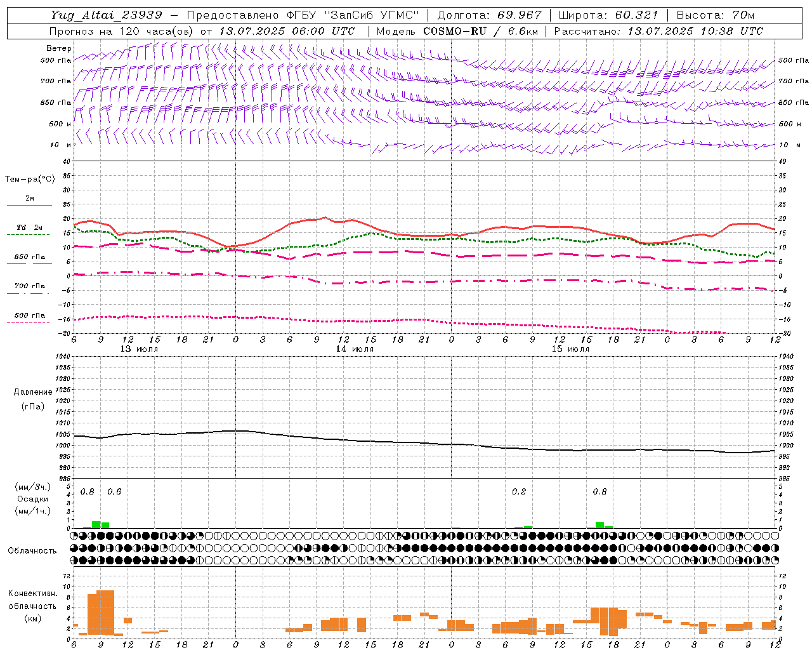This screenshot has width=812, height=650.
Task: Click the Рассчитано: 13.07.2025 10:38 UTC timestamp
Action: (x=658, y=31)
